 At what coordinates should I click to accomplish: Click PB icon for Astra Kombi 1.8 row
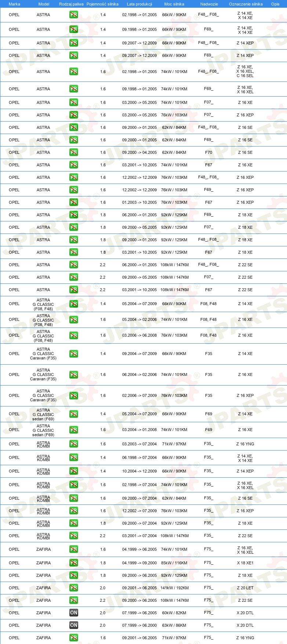pos(74,523)
